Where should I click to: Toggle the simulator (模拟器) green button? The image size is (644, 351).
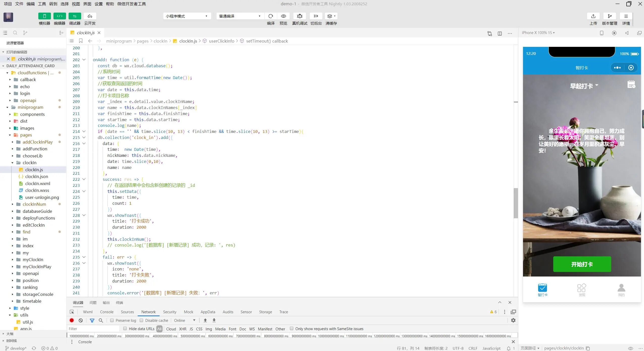[44, 16]
